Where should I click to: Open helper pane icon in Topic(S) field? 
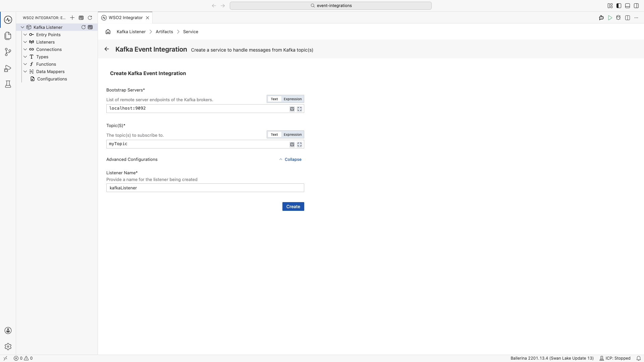coord(292,144)
